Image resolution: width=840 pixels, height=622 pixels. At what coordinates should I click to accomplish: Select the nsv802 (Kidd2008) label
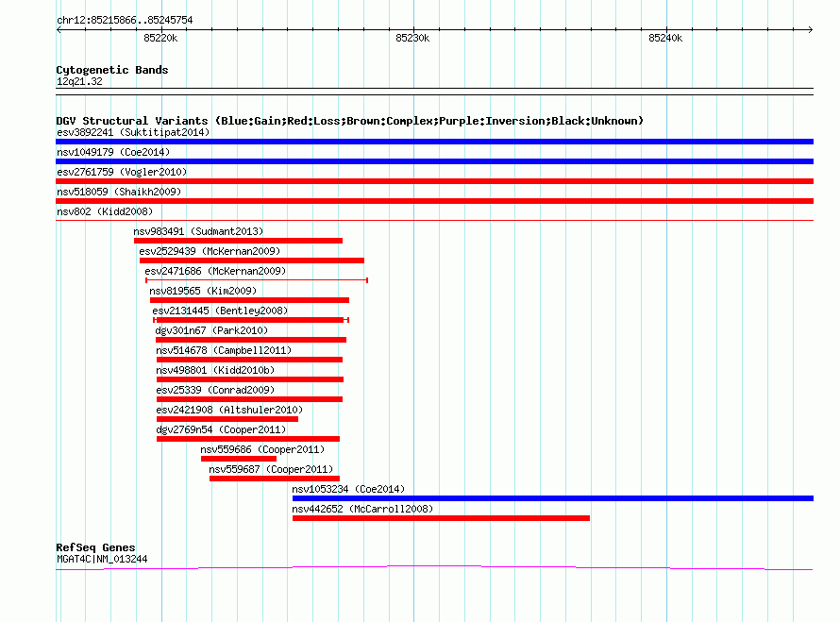click(105, 211)
